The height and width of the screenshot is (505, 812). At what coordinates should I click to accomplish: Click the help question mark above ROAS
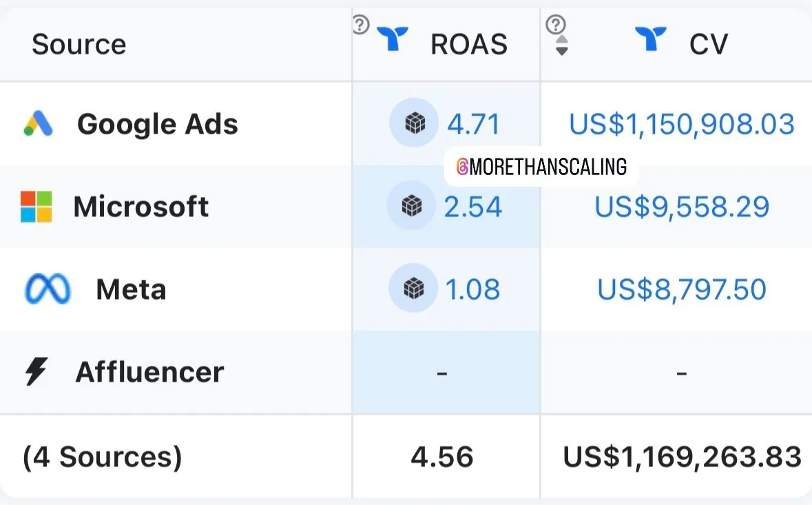click(x=361, y=24)
